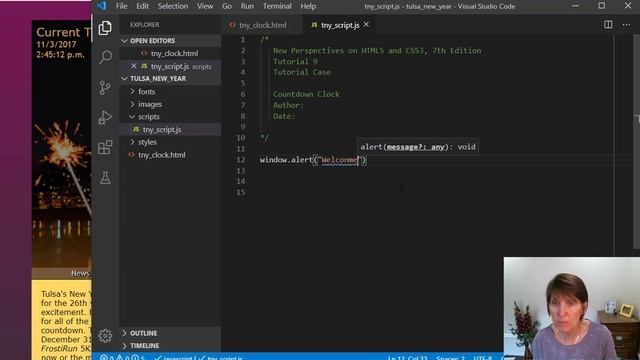This screenshot has height=360, width=640.
Task: Open the Source Control view
Action: pyautogui.click(x=105, y=87)
